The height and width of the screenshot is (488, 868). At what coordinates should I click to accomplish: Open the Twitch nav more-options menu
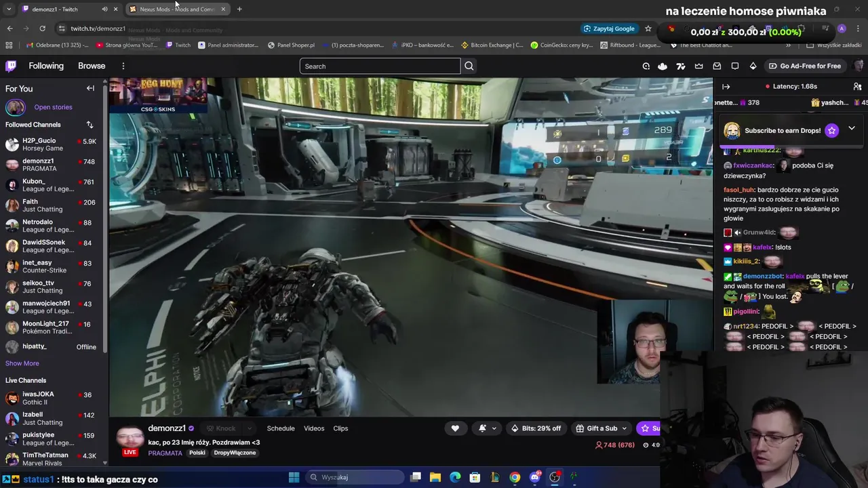[x=123, y=66]
